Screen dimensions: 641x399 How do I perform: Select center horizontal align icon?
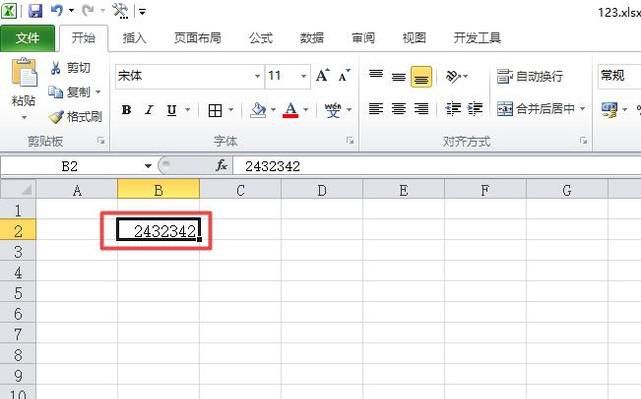[x=399, y=109]
